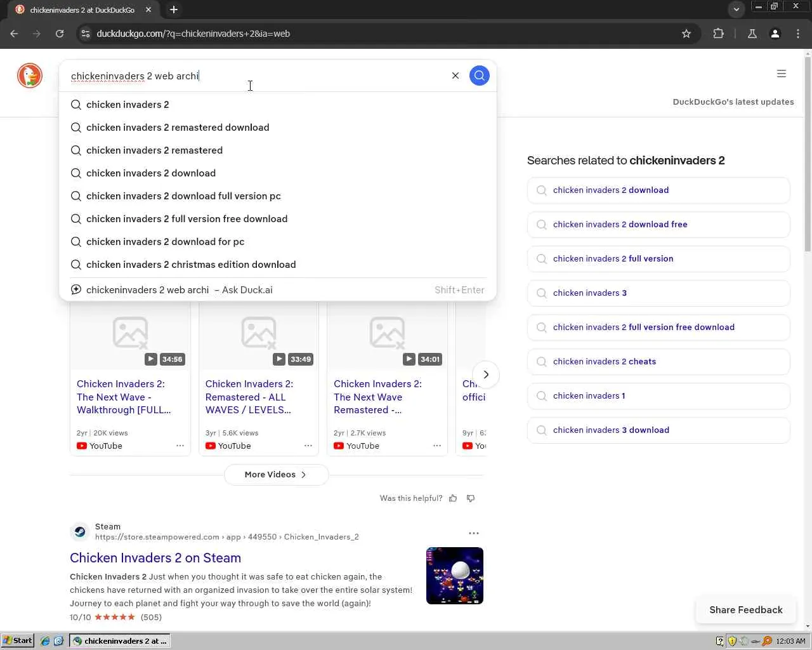
Task: Open related search 'chicken invaders 2 download free'
Action: coord(658,225)
